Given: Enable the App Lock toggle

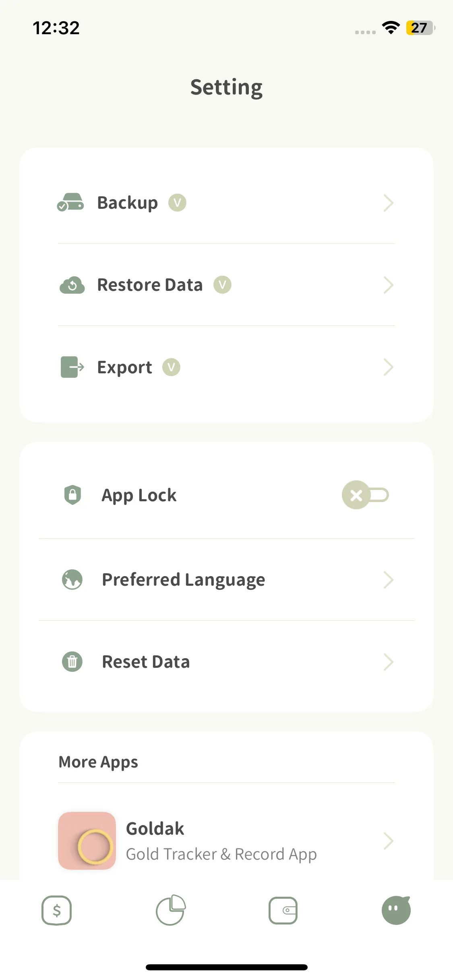Looking at the screenshot, I should point(365,495).
